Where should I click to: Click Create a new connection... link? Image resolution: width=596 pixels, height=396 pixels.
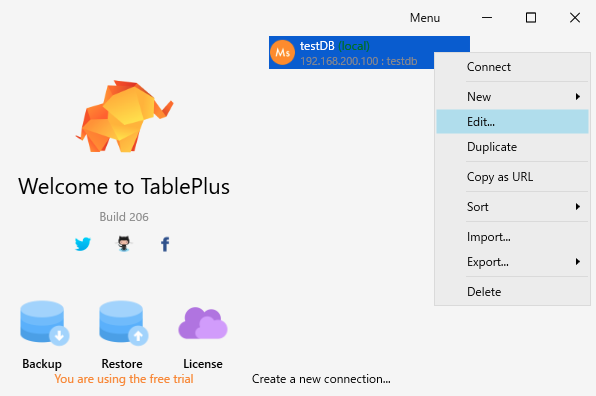[x=321, y=379]
